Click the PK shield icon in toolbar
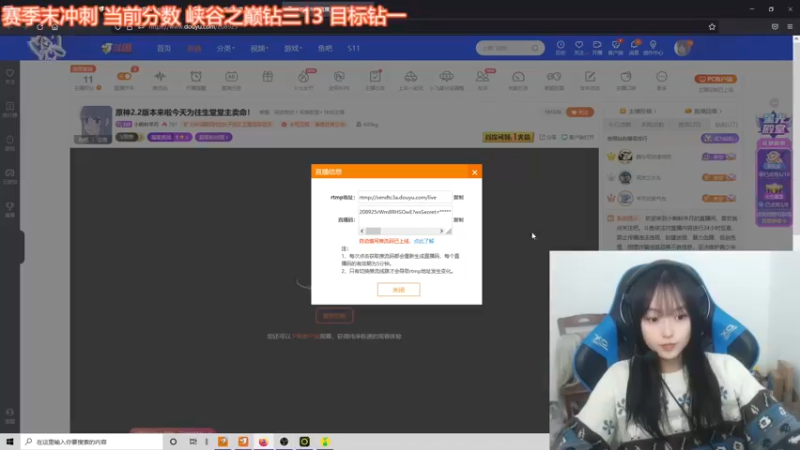This screenshot has width=800, height=450. pos(339,77)
